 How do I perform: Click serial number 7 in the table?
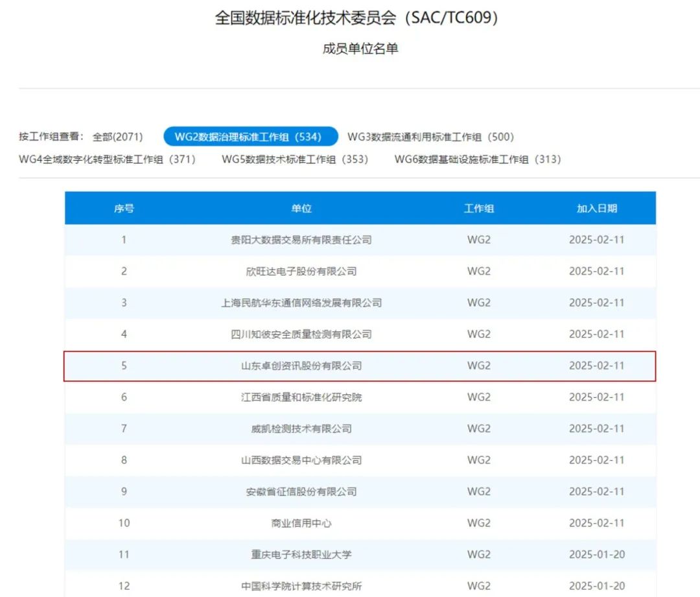[x=124, y=428]
